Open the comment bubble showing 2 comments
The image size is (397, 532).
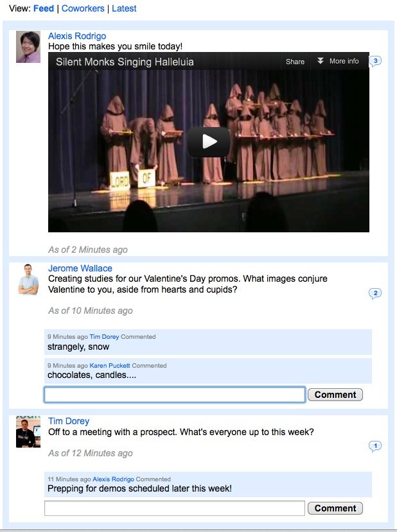point(375,293)
